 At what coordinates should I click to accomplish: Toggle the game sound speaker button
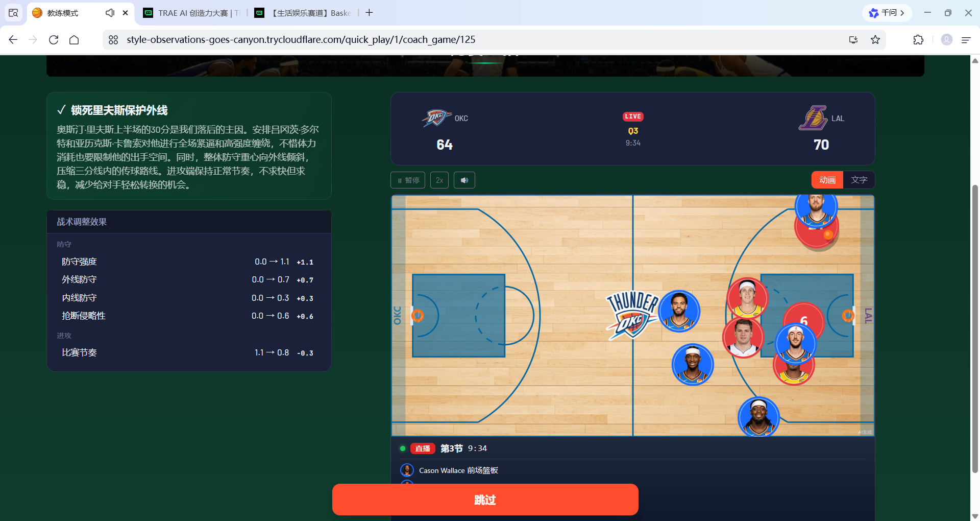(464, 180)
